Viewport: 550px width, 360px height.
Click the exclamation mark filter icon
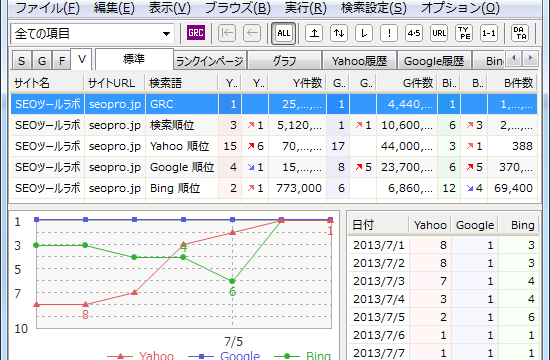pyautogui.click(x=389, y=33)
